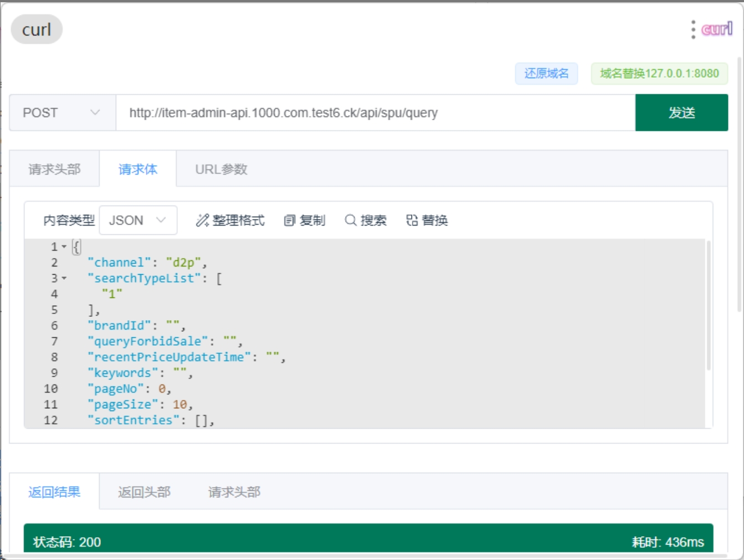The height and width of the screenshot is (560, 744).
Task: Open the JSON content type dropdown
Action: click(x=138, y=220)
